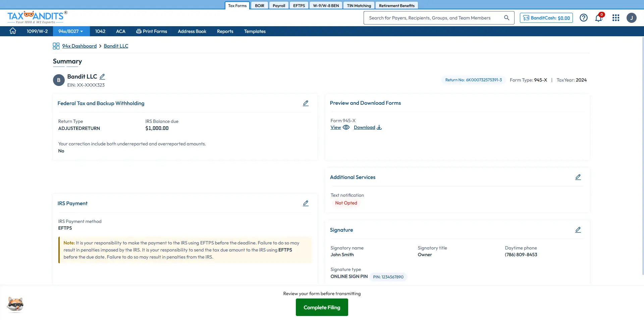Click the signatory title Owner
This screenshot has width=644, height=320.
425,255
